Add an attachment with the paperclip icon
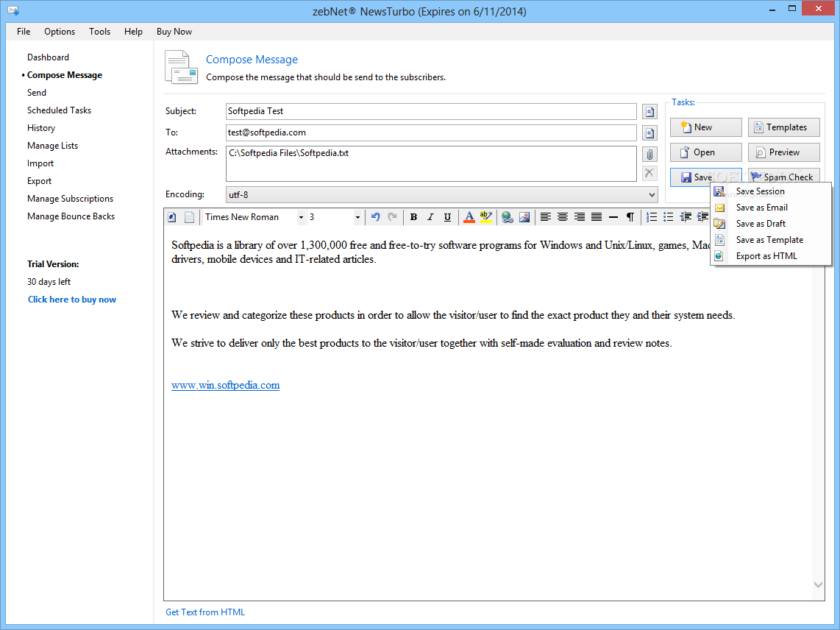Viewport: 840px width, 630px height. [649, 155]
